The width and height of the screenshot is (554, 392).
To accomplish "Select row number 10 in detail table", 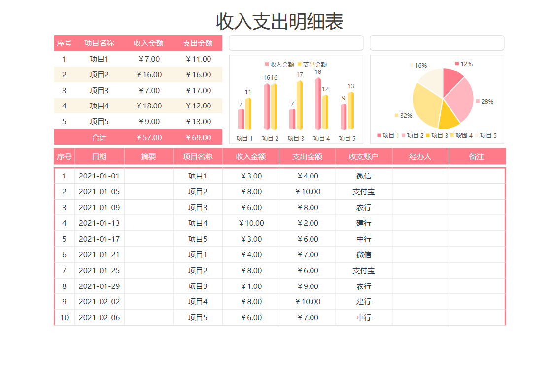I will tap(64, 318).
